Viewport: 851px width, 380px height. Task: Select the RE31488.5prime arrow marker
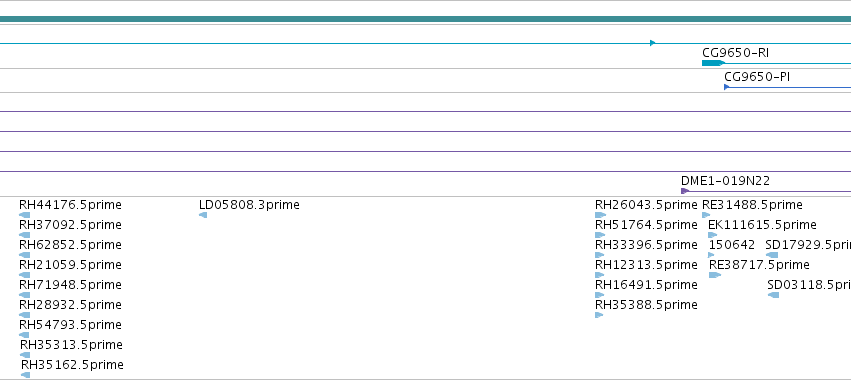[706, 215]
